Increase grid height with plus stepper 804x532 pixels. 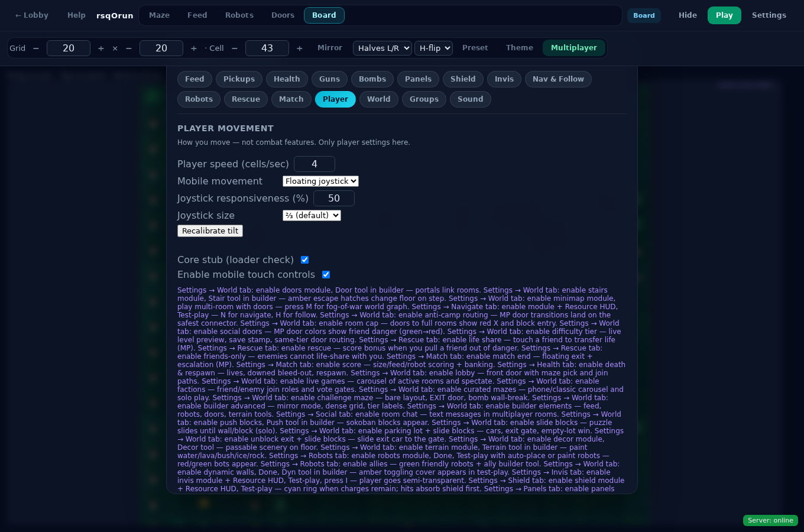click(x=194, y=48)
